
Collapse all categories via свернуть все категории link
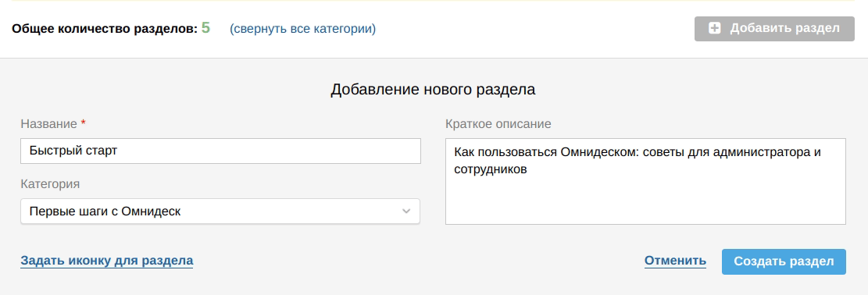pyautogui.click(x=303, y=29)
